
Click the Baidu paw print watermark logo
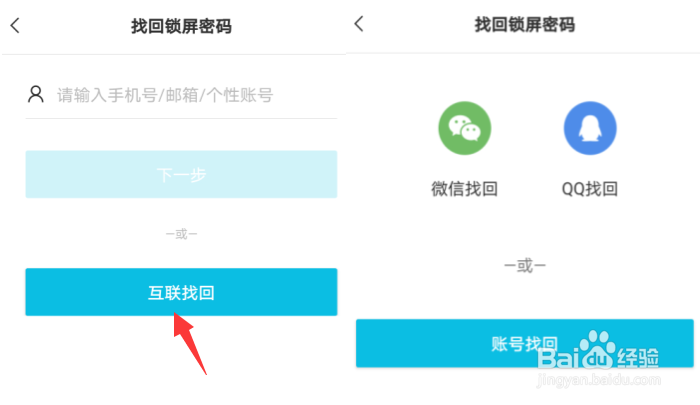coord(597,349)
